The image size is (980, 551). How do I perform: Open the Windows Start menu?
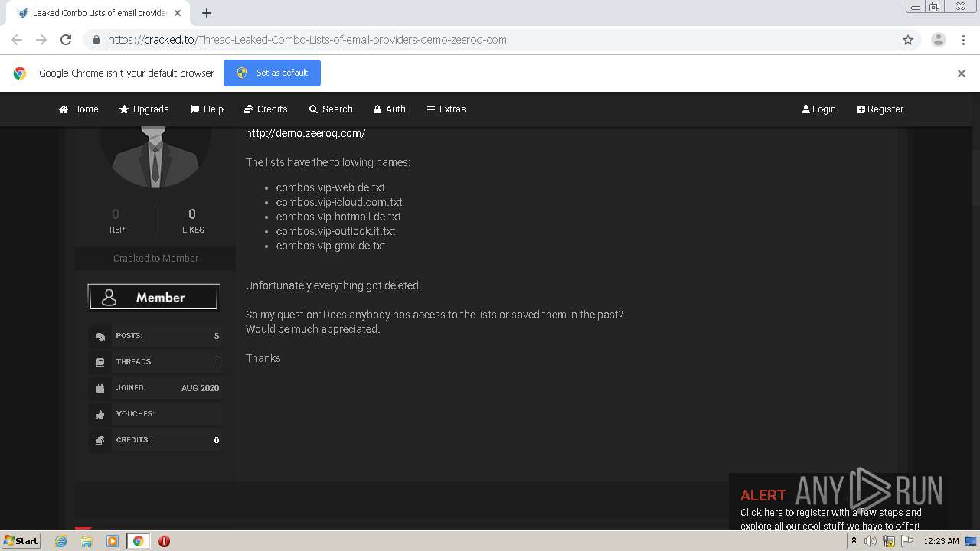point(21,541)
